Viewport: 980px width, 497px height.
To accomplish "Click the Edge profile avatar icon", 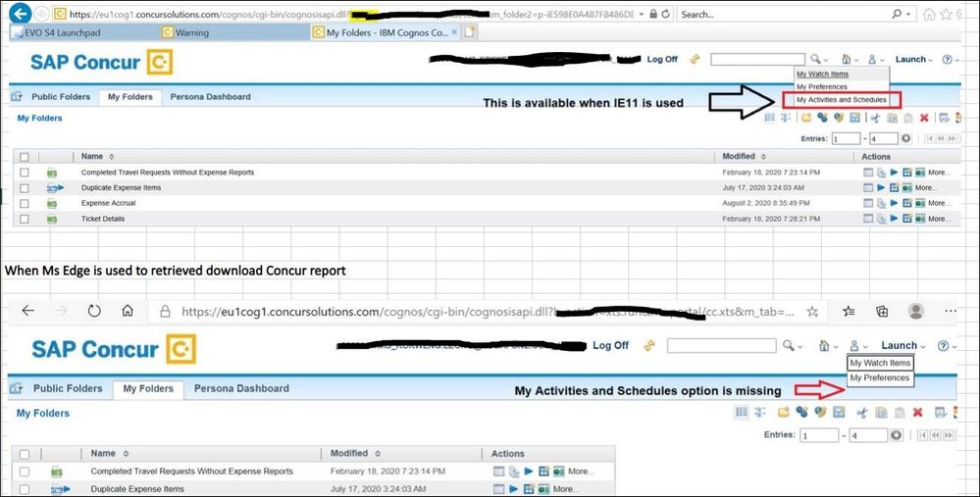I will coord(916,311).
